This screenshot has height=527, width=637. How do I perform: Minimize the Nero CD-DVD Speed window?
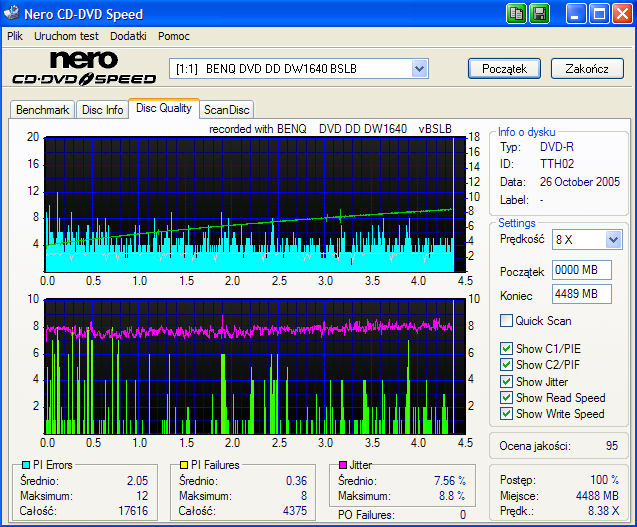pyautogui.click(x=575, y=14)
